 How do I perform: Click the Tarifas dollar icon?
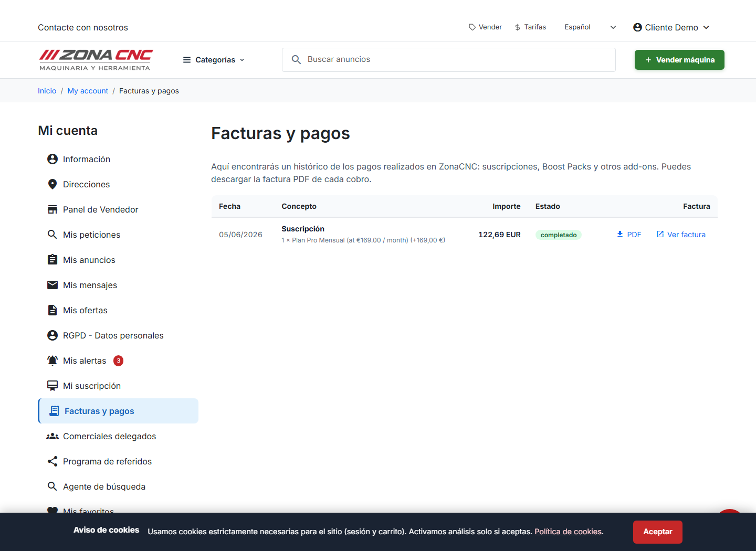point(518,27)
